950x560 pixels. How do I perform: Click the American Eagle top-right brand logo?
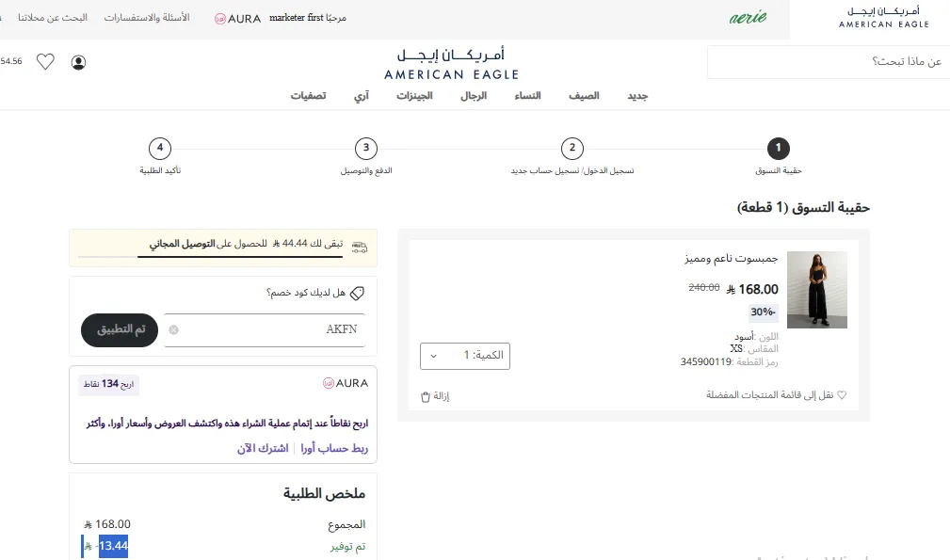883,18
